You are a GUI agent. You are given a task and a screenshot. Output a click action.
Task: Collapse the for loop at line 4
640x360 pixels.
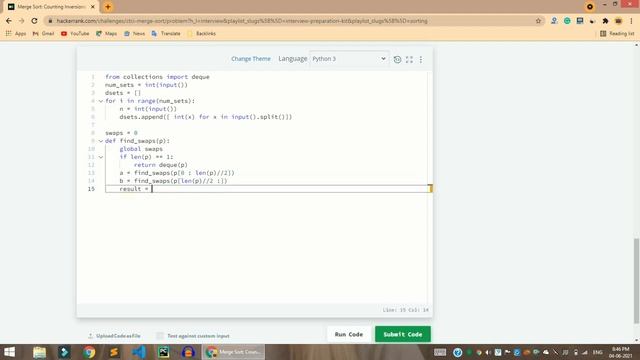coord(101,101)
